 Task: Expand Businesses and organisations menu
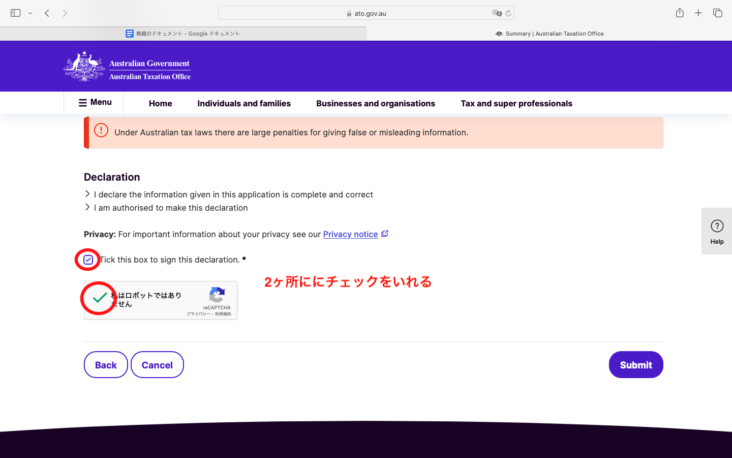(375, 103)
